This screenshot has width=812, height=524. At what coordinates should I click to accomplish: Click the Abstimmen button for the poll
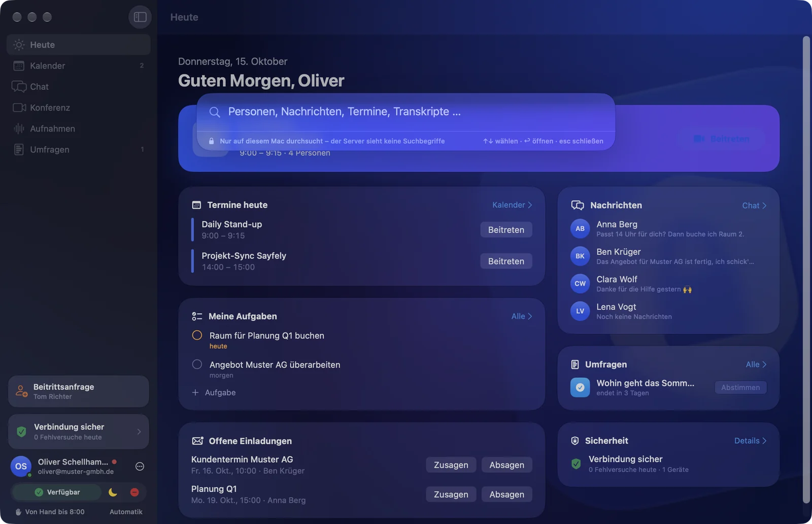pos(740,387)
